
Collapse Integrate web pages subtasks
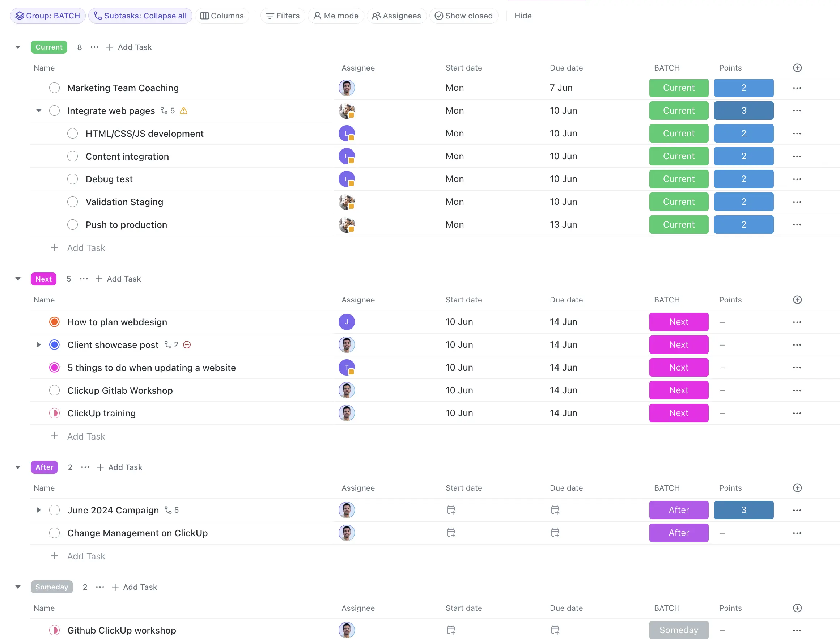39,111
